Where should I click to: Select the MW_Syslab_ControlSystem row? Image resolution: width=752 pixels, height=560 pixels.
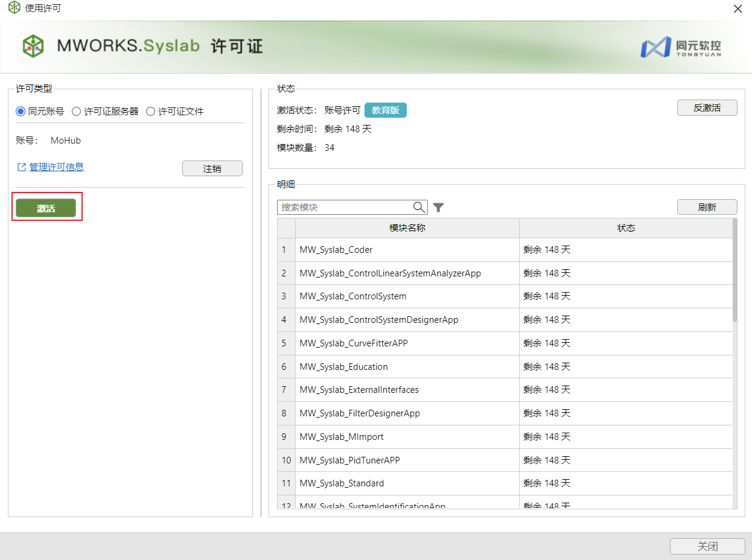(x=505, y=296)
